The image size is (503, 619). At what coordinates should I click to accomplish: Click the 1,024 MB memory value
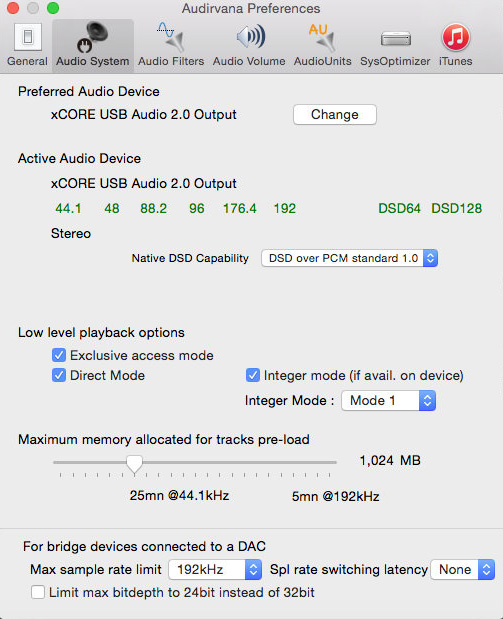point(390,460)
